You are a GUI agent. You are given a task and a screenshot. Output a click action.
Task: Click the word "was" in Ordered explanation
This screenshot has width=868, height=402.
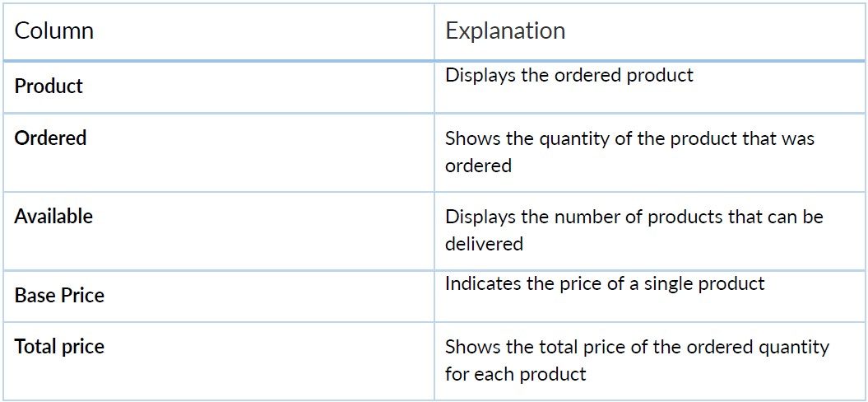(797, 138)
